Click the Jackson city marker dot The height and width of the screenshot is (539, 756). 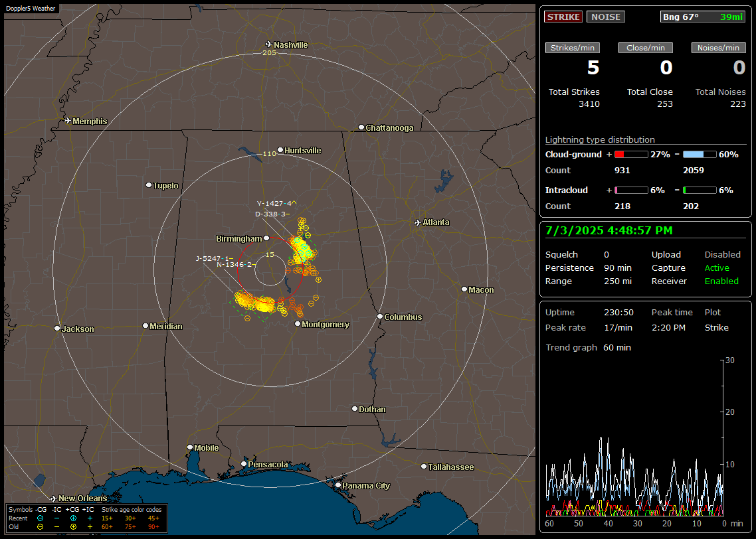[57, 328]
